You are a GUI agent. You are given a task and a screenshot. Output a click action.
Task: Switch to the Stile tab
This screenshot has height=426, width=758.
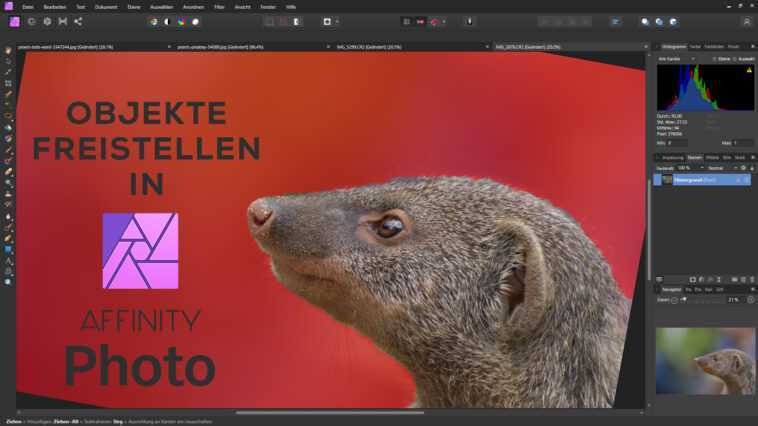[x=727, y=158]
